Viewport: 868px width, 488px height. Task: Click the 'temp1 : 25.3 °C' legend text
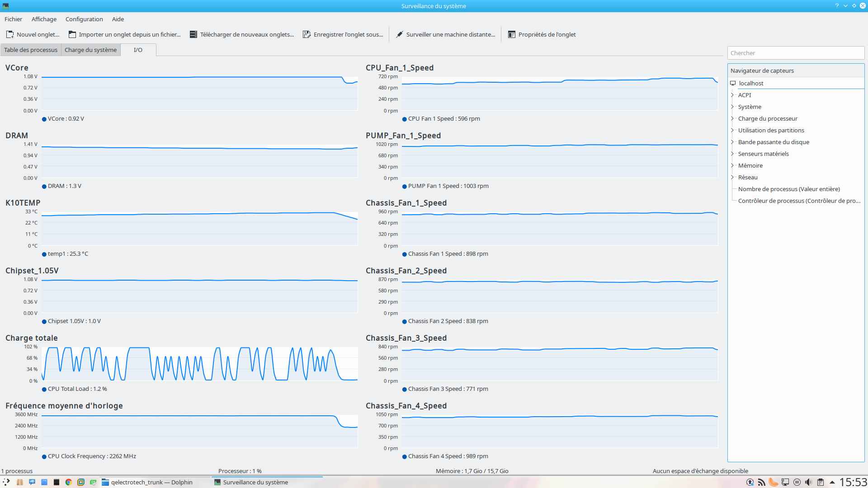68,254
